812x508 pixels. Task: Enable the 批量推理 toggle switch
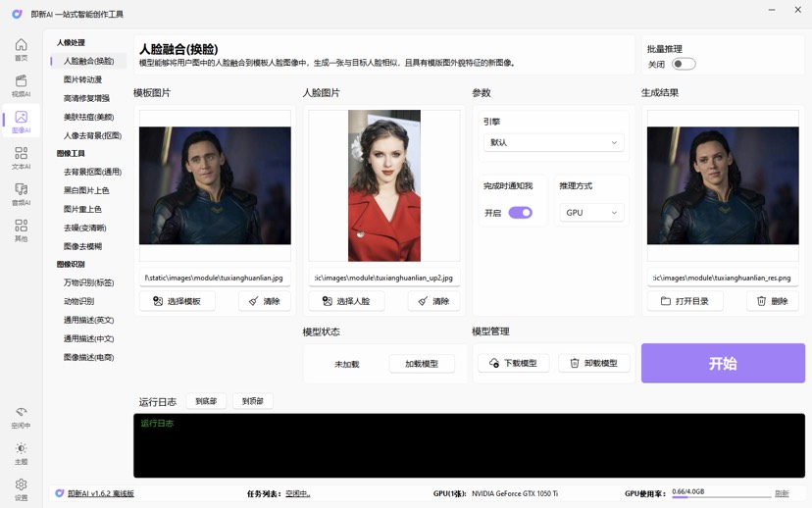click(x=684, y=65)
